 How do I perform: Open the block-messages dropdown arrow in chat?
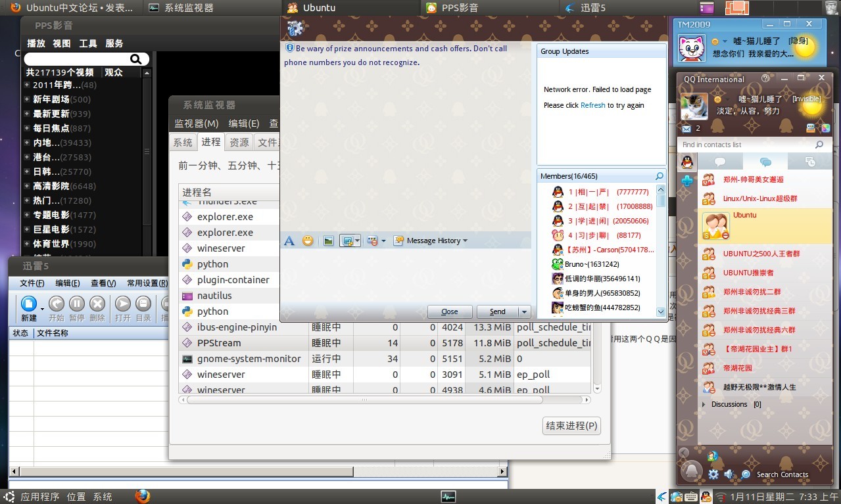tap(383, 241)
